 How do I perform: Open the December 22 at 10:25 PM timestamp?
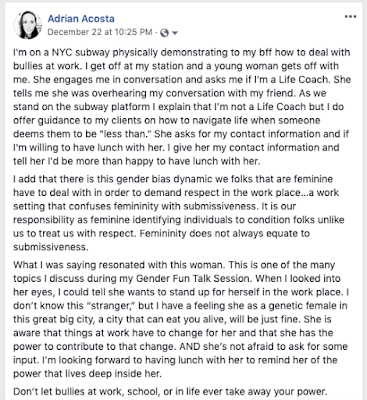(x=100, y=32)
